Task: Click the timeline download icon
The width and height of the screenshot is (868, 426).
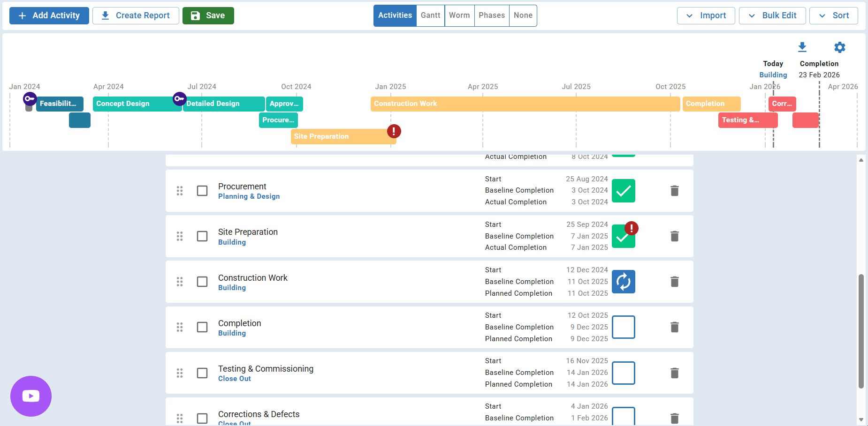Action: coord(802,47)
